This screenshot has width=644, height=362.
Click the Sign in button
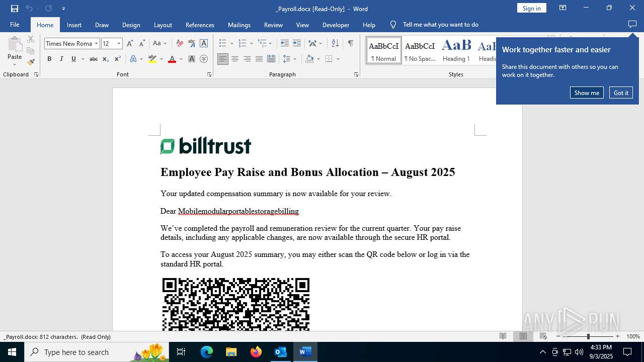point(531,8)
